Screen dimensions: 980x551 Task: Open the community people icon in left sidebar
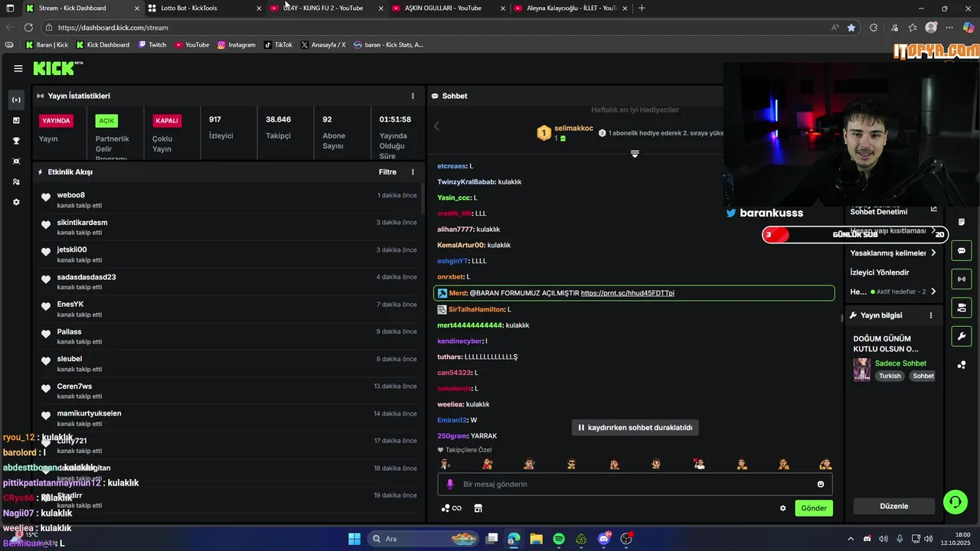16,181
